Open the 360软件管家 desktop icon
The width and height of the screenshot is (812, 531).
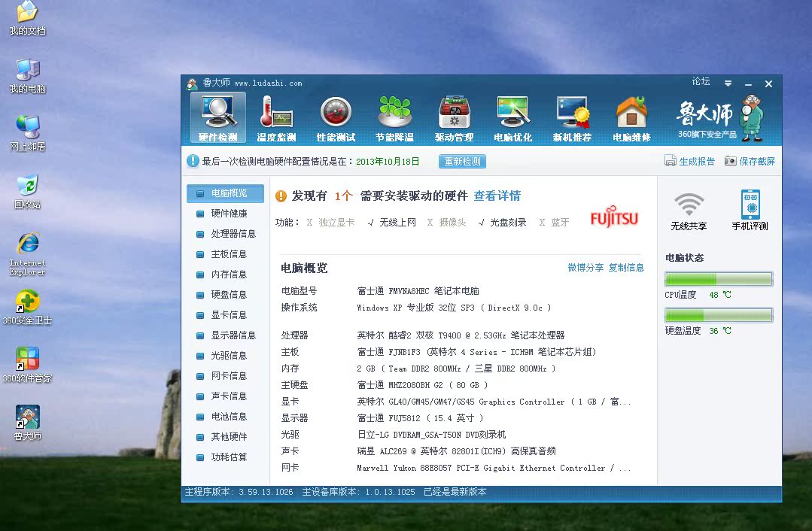pyautogui.click(x=27, y=366)
